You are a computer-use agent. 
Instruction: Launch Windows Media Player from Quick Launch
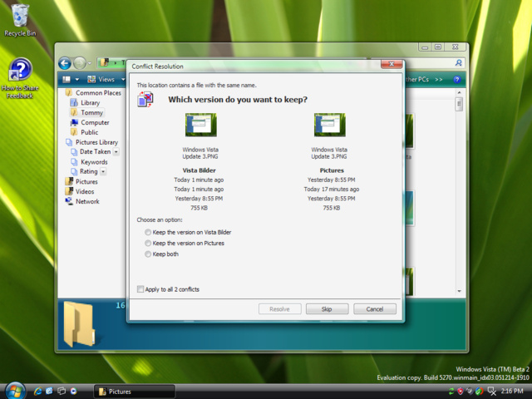click(x=74, y=392)
